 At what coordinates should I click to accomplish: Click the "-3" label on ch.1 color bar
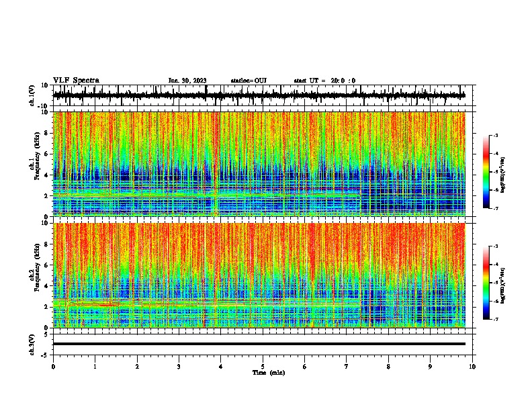[x=496, y=135]
